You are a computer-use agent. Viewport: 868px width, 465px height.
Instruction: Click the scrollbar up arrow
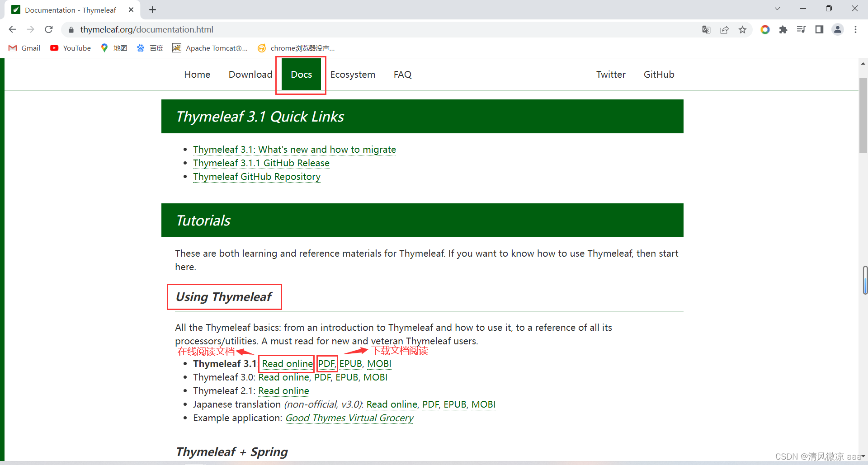[x=863, y=64]
